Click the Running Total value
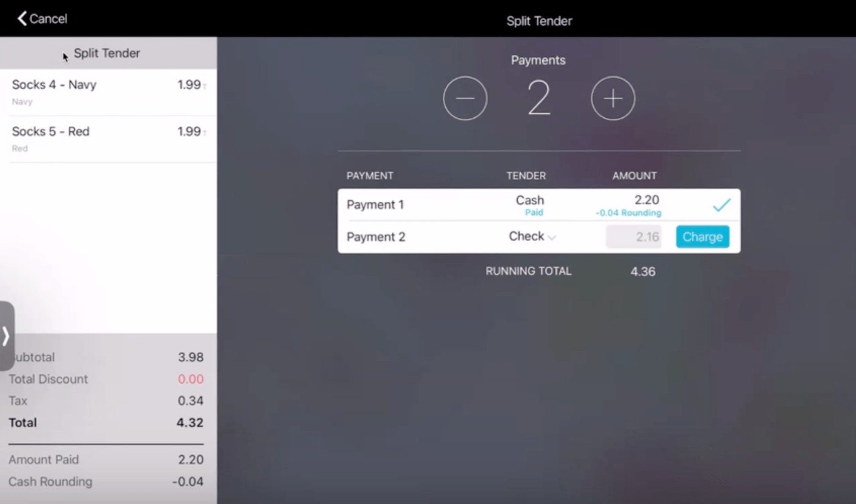The width and height of the screenshot is (856, 504). click(x=643, y=271)
